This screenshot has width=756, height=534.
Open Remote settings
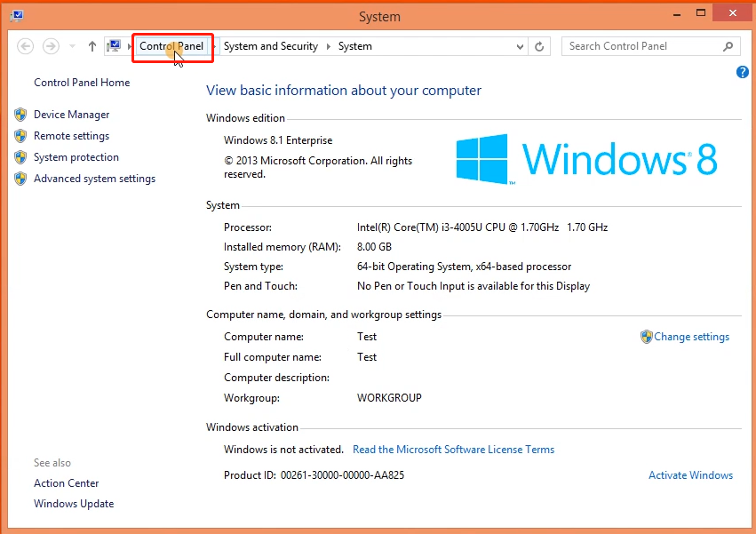point(71,136)
